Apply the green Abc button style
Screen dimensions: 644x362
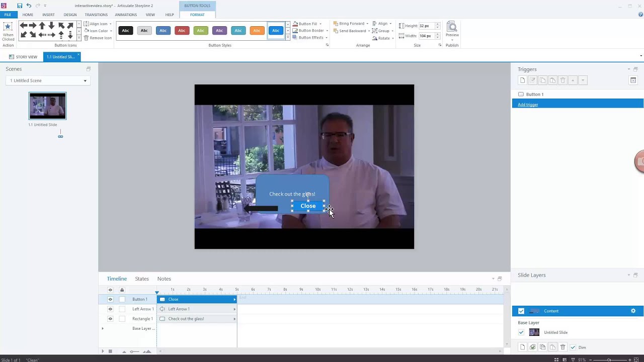(x=200, y=31)
